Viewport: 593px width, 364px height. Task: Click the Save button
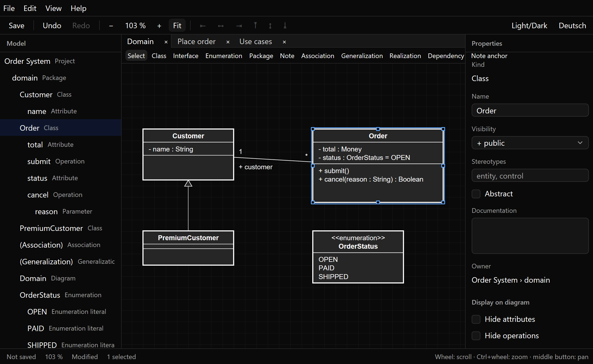click(x=16, y=26)
